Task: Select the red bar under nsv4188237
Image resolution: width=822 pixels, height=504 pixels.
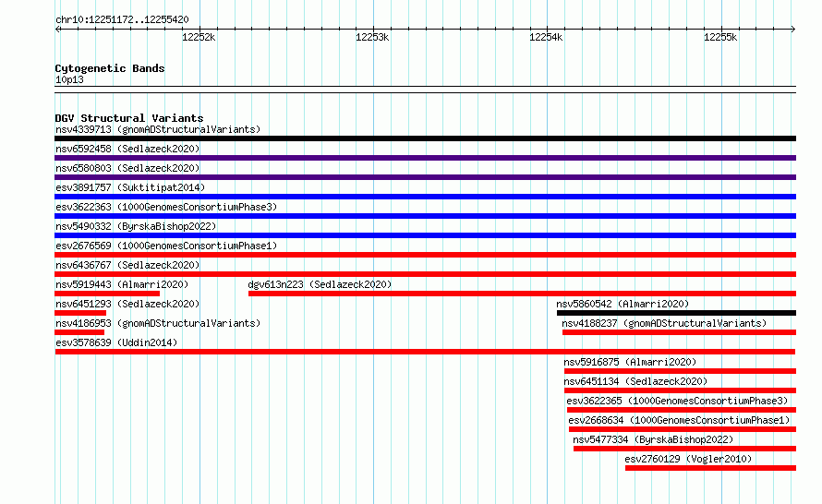Action: coord(680,332)
